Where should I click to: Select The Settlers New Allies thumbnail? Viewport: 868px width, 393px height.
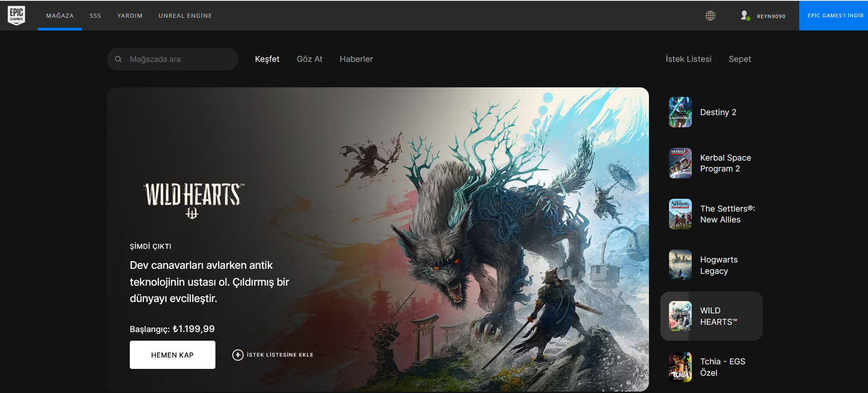click(x=680, y=214)
